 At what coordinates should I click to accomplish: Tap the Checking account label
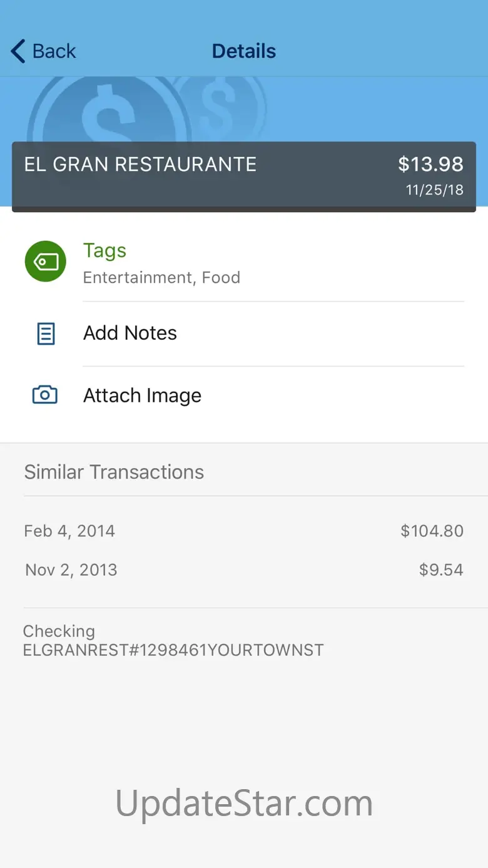[x=59, y=631]
